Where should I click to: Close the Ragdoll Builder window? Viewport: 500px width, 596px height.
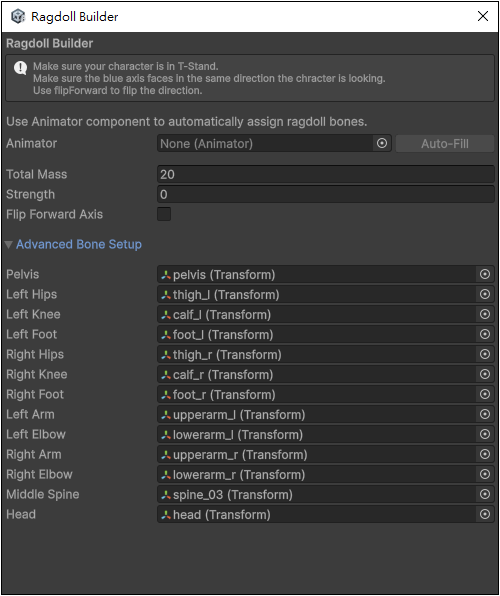[x=483, y=16]
